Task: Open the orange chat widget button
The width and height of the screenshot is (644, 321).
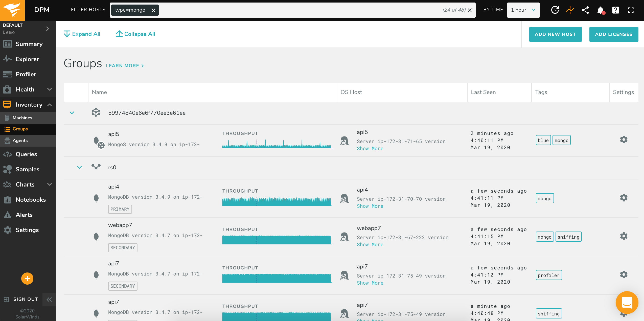Action: [627, 302]
